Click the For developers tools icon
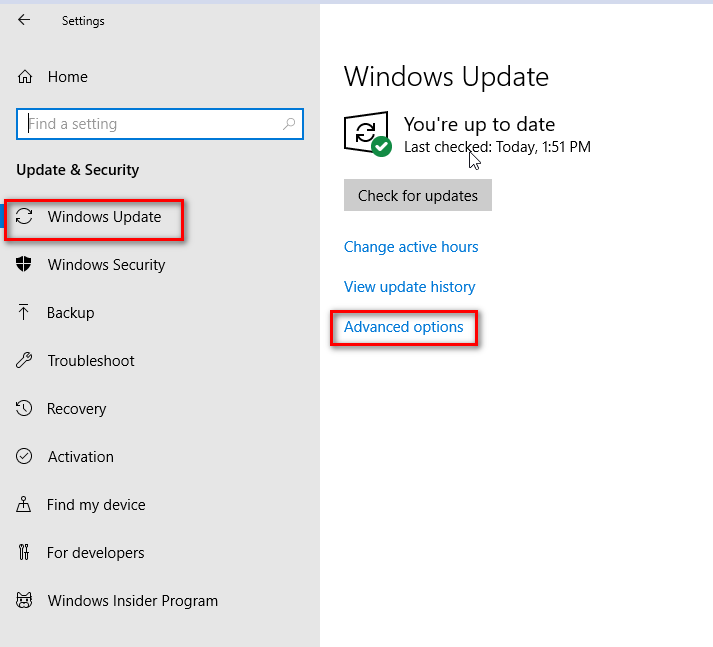 24,552
